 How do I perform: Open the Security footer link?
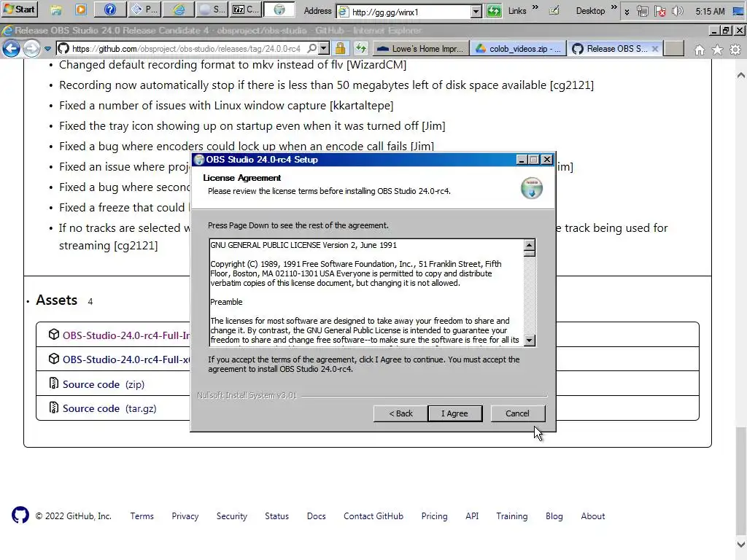pyautogui.click(x=231, y=516)
